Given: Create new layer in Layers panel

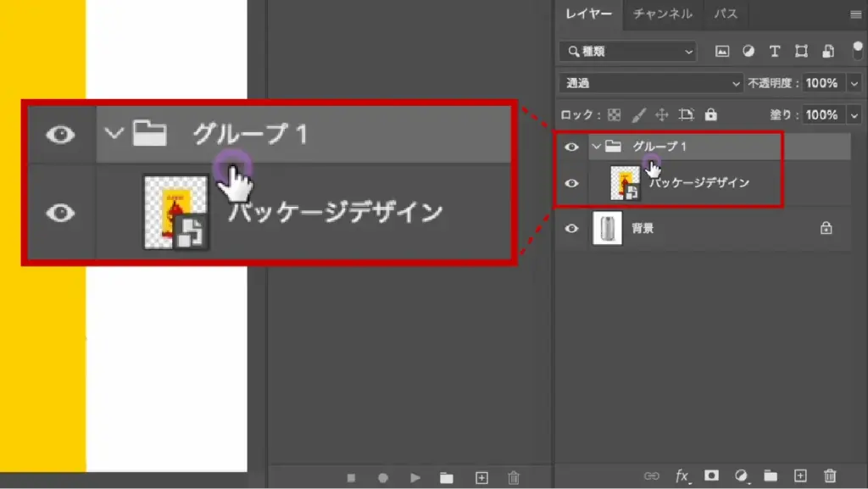Looking at the screenshot, I should pos(800,475).
